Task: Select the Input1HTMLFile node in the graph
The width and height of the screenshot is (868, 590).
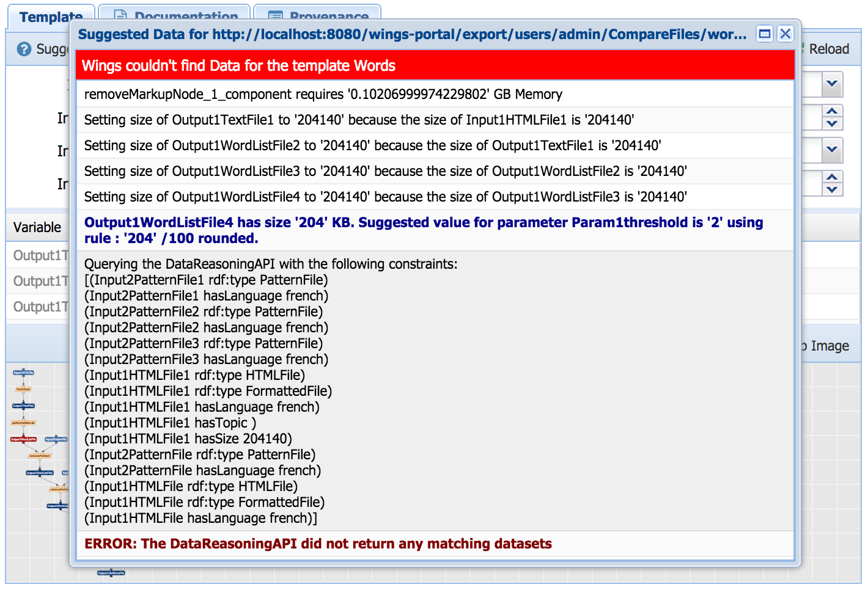Action: (x=23, y=372)
